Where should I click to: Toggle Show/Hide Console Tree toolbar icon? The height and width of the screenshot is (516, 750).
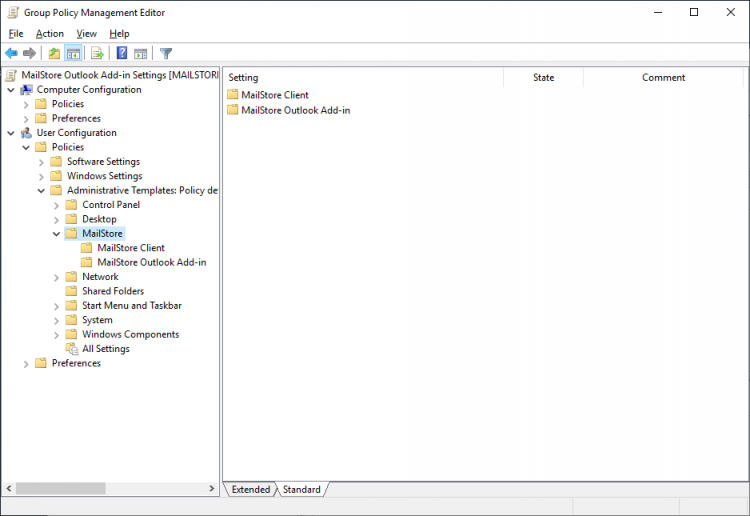(73, 53)
